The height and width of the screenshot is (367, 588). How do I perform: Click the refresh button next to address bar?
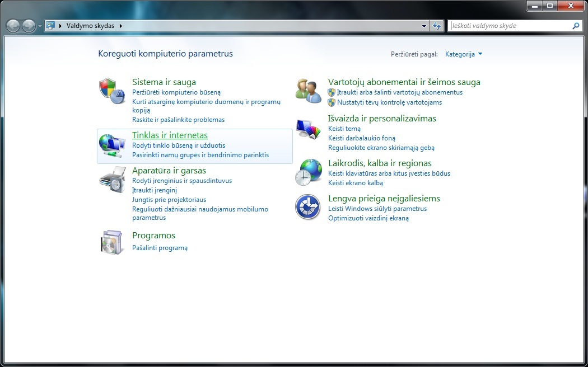[436, 26]
